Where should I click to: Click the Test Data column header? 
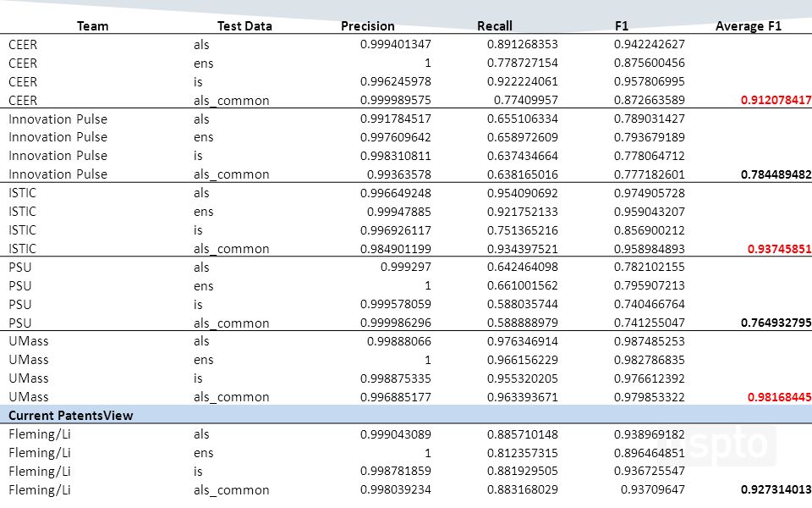tap(244, 26)
